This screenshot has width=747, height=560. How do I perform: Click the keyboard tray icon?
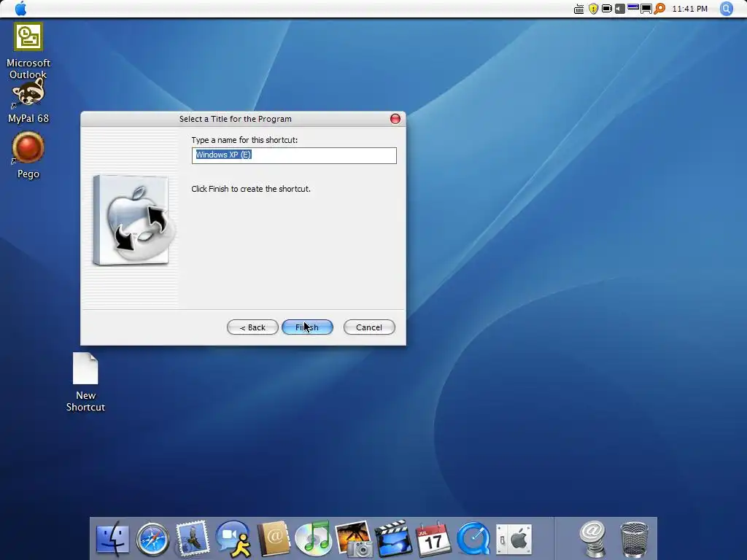[x=578, y=9]
